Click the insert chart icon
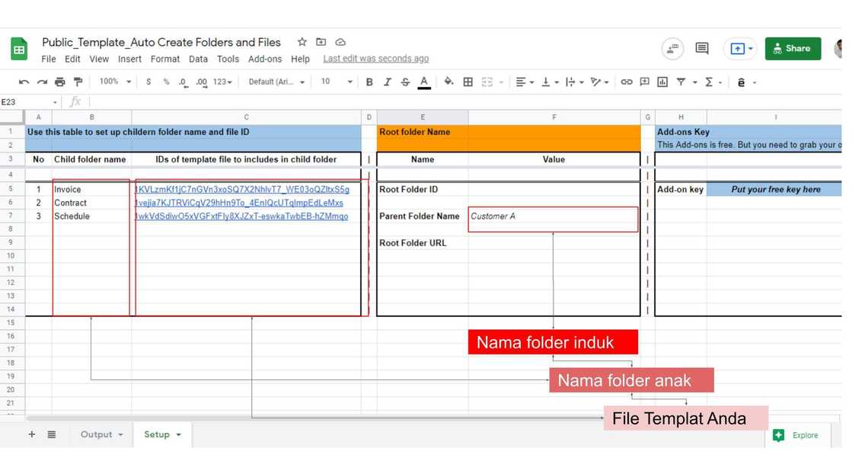Screen dimensions: 868x474 [662, 82]
